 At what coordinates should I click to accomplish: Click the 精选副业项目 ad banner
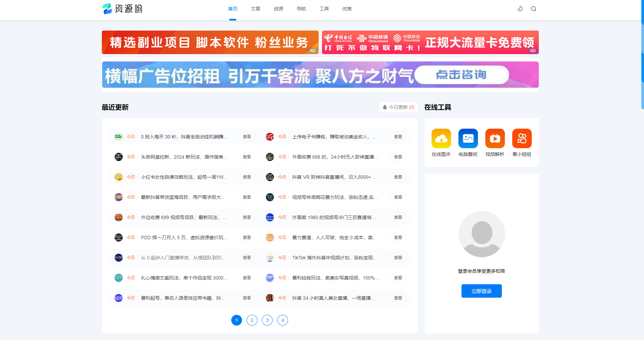point(210,42)
